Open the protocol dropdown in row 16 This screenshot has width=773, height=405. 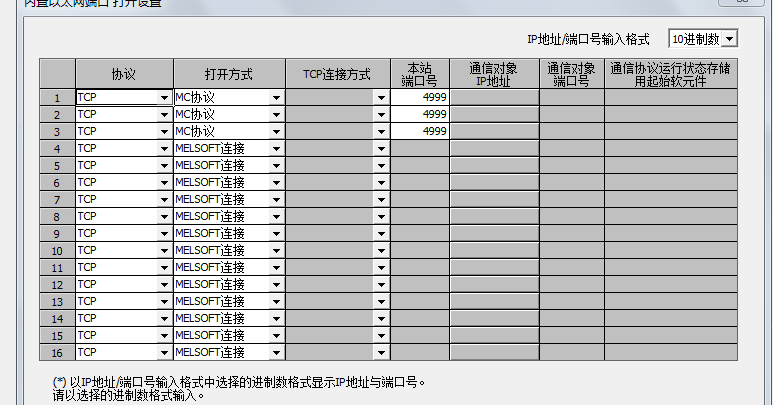(x=164, y=353)
